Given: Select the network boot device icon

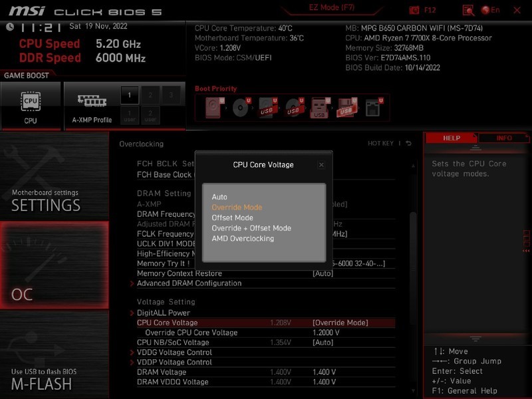Looking at the screenshot, I should pyautogui.click(x=374, y=108).
